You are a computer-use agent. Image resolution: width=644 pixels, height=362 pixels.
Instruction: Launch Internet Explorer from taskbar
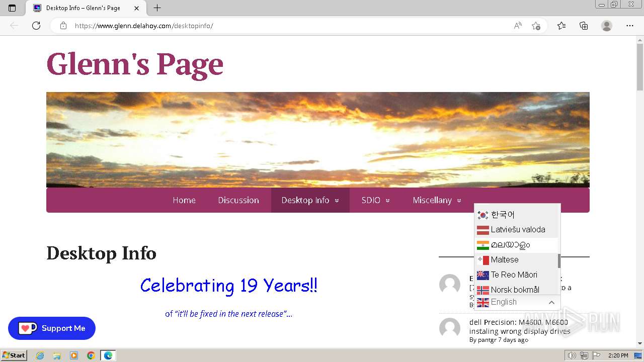[40, 355]
